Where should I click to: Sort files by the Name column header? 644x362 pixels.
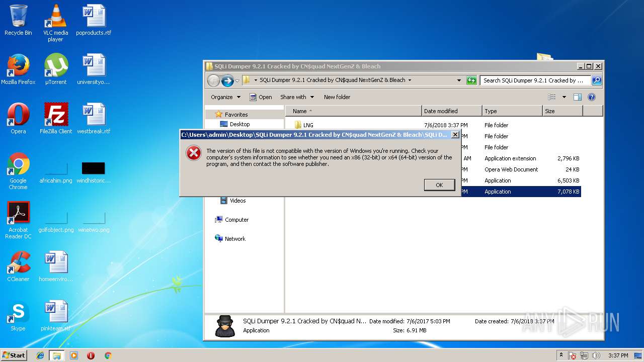354,111
